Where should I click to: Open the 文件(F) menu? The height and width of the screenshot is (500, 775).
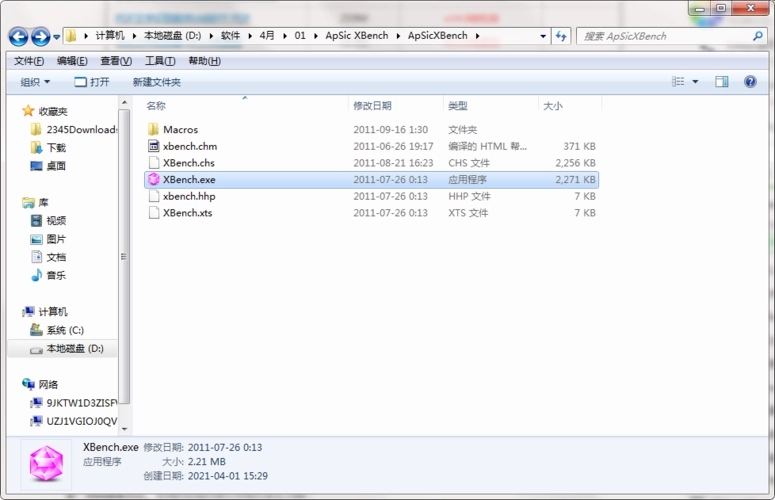click(29, 61)
